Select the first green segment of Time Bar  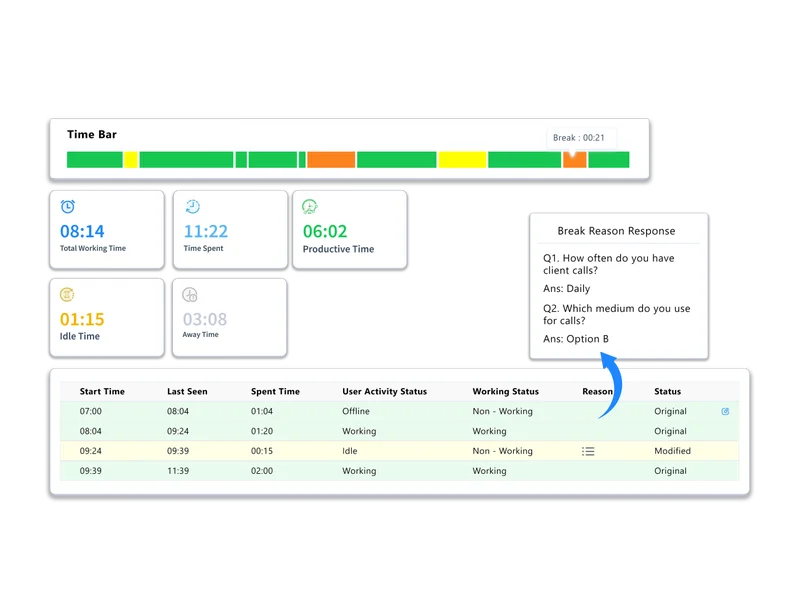pos(94,160)
